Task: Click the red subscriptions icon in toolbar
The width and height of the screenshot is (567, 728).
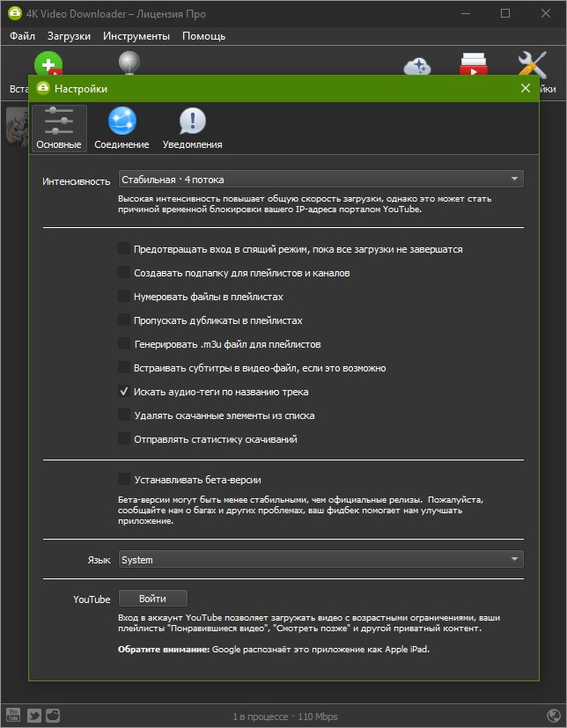Action: pos(473,64)
